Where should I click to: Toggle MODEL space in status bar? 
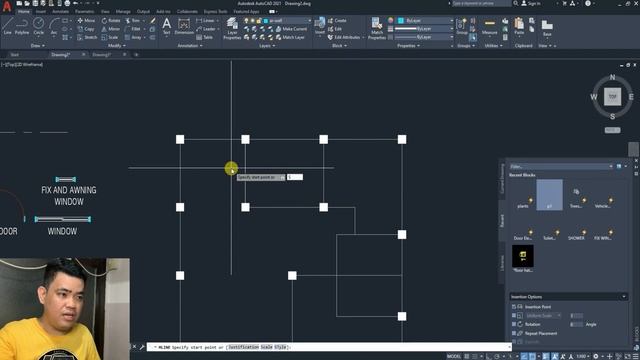[x=453, y=356]
